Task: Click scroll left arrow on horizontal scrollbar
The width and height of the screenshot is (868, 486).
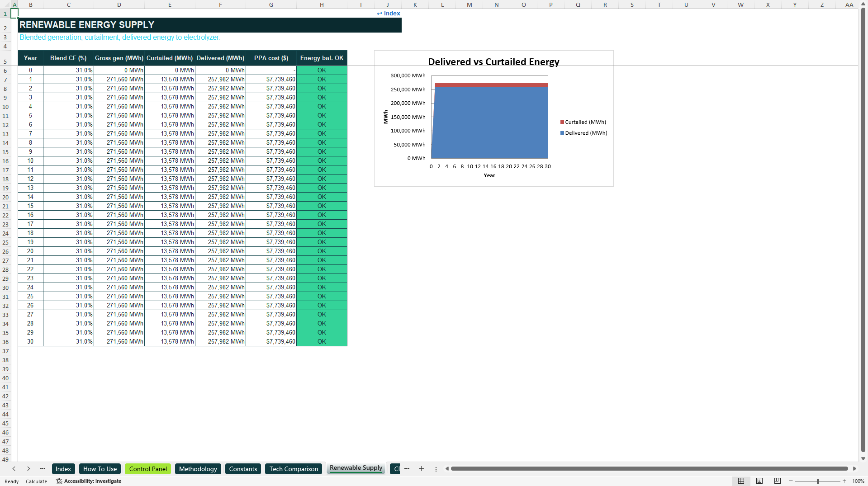Action: [447, 469]
